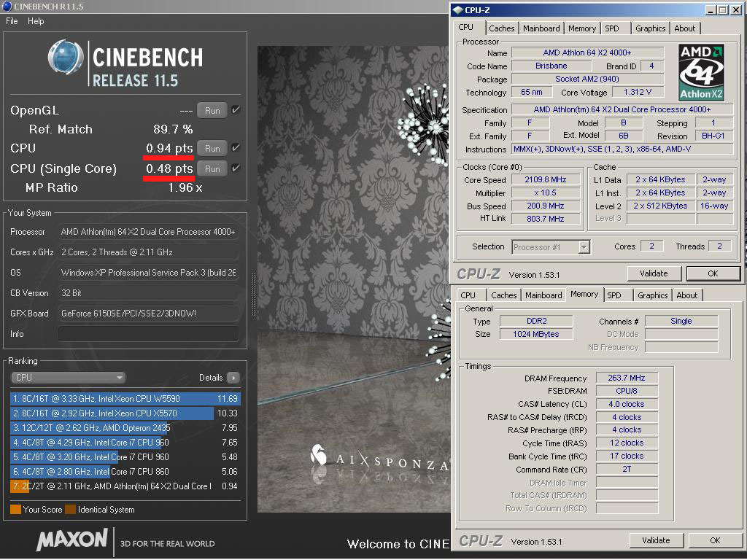
Task: Select Graphics tab in lower CPU-Z window
Action: [x=653, y=295]
